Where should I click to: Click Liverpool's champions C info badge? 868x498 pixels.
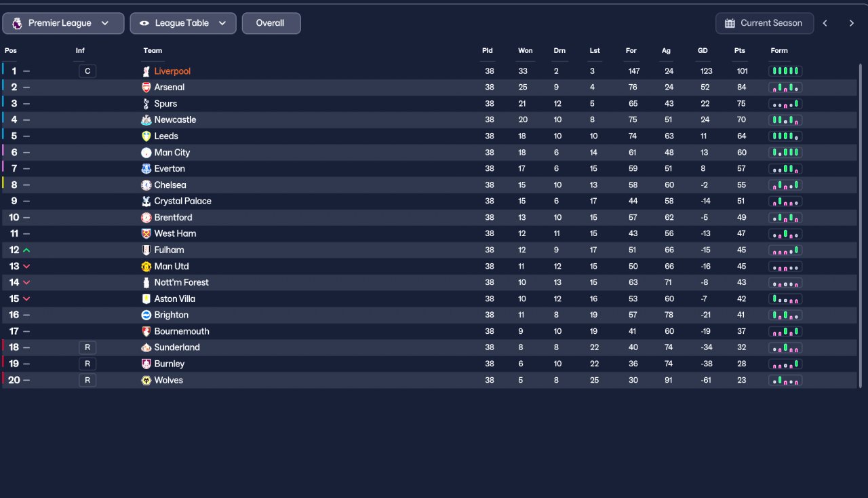pyautogui.click(x=87, y=71)
